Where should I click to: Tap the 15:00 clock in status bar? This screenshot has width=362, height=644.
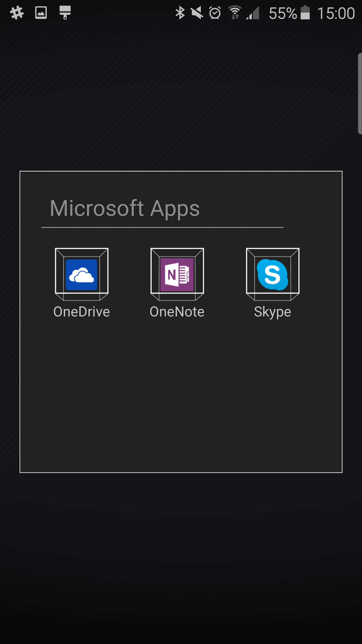pyautogui.click(x=336, y=13)
